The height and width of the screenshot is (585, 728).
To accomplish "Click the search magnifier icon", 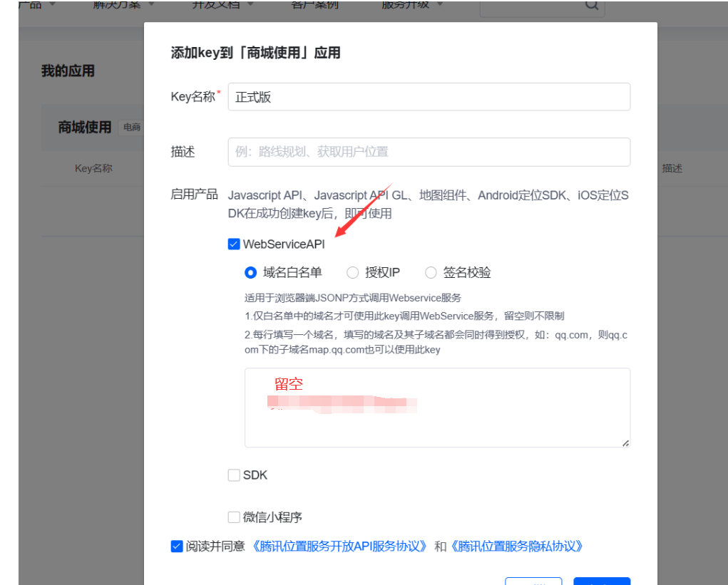I will tap(591, 5).
